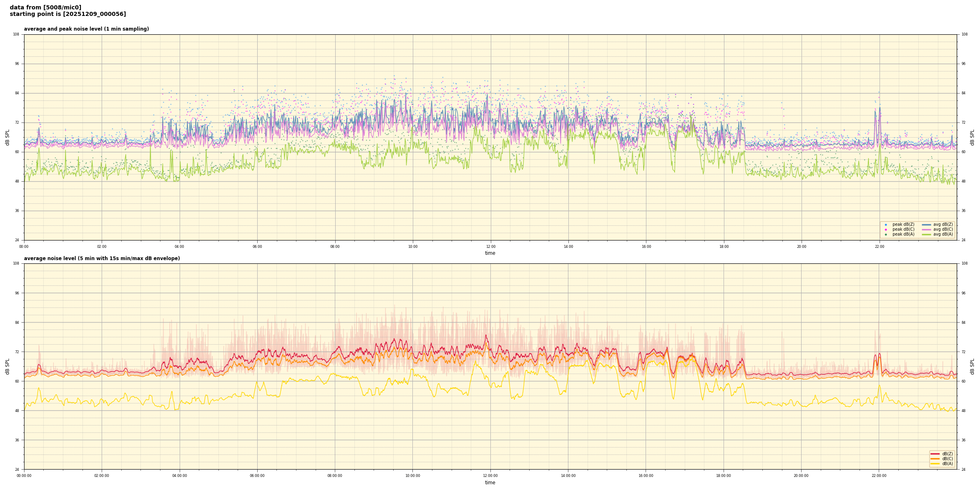Image resolution: width=980 pixels, height=490 pixels.
Task: Select the avg dB(A) legend line sample
Action: coord(926,234)
